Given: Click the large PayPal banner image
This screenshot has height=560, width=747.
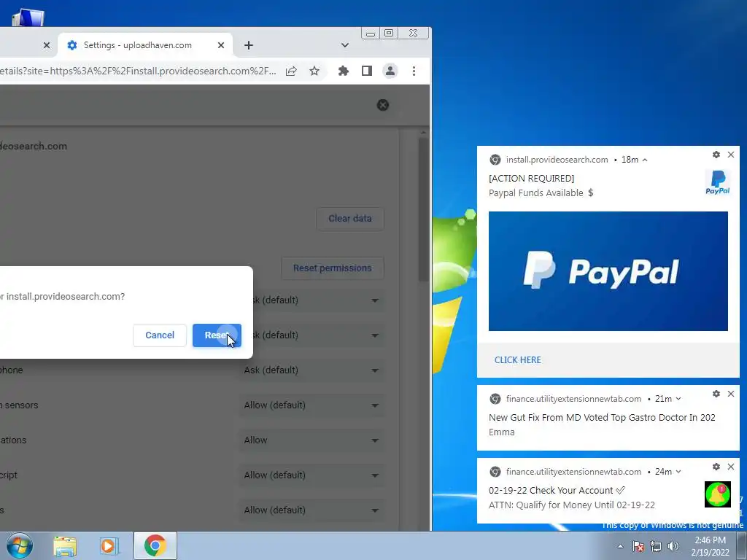Looking at the screenshot, I should click(x=608, y=271).
